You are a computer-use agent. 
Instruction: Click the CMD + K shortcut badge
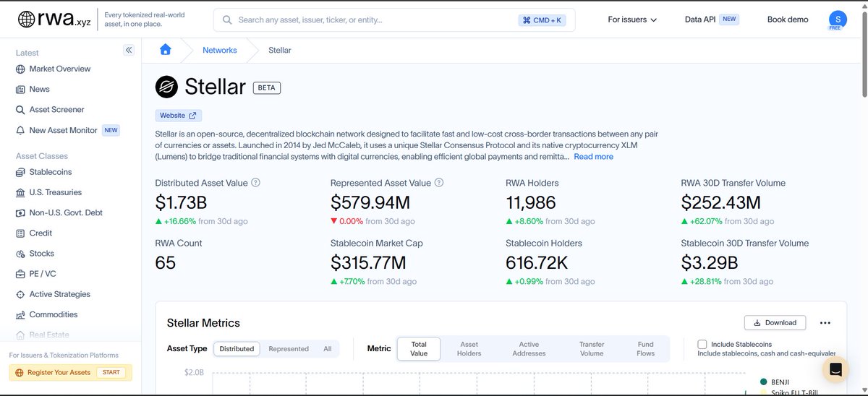(x=542, y=20)
